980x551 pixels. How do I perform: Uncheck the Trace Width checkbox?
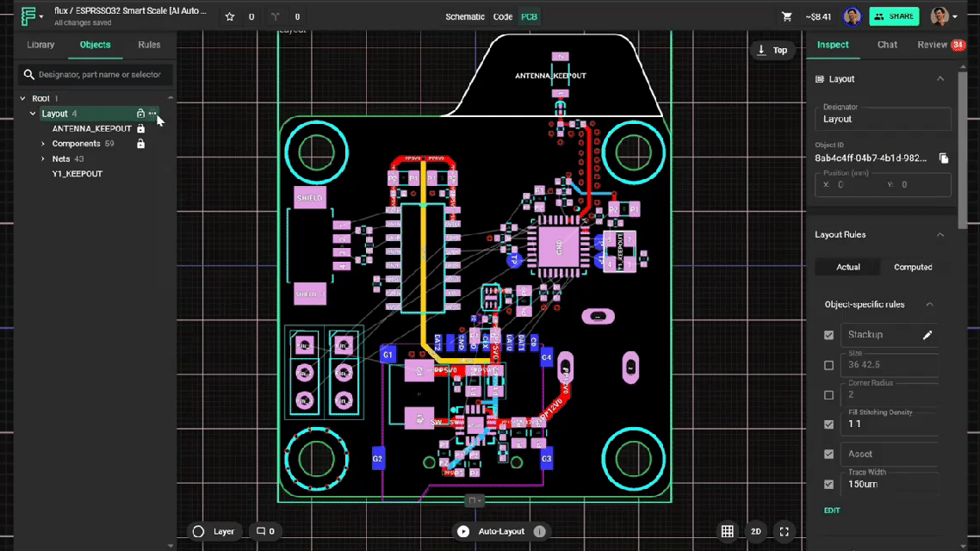828,484
